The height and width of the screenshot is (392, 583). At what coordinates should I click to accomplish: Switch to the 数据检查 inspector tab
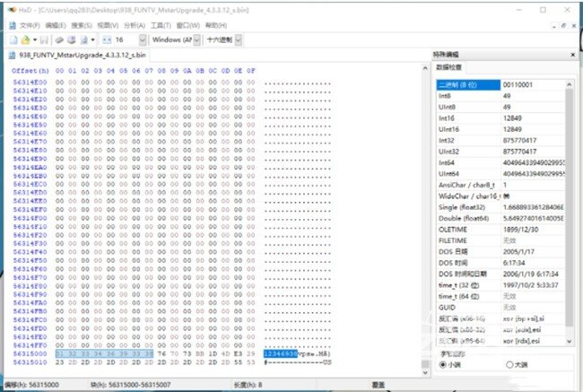[x=450, y=66]
